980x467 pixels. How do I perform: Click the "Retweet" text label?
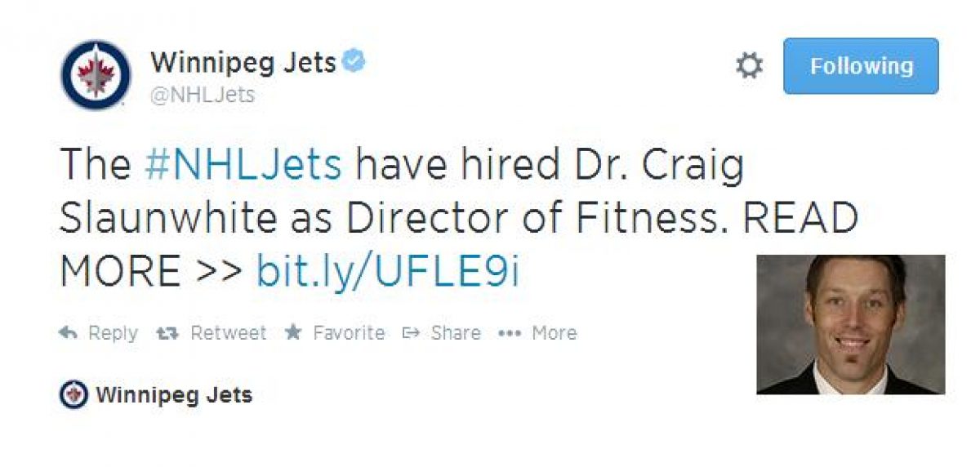[x=228, y=333]
